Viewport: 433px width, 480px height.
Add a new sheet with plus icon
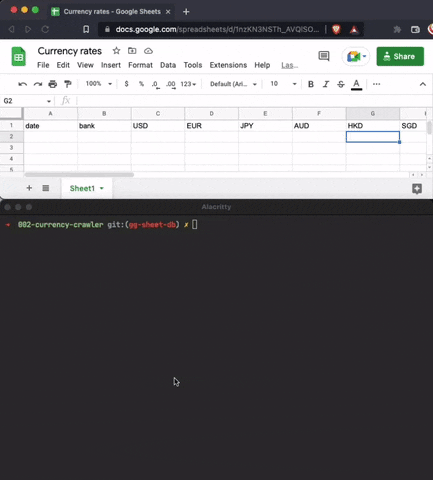[29, 188]
